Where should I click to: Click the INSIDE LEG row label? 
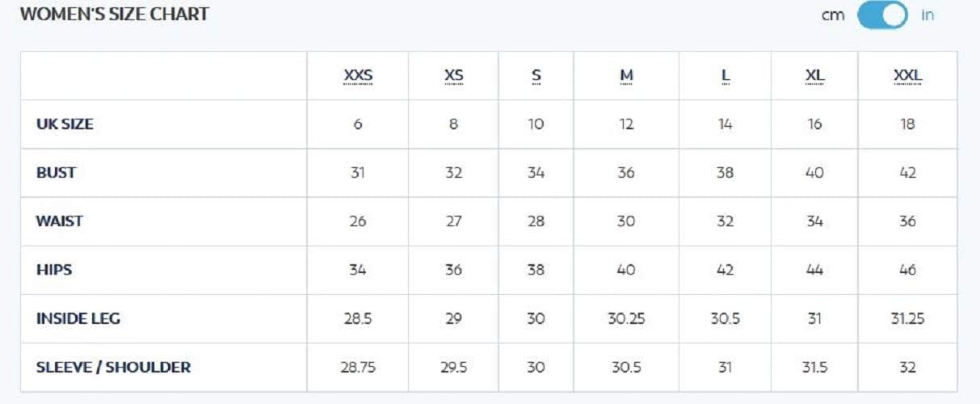click(x=78, y=318)
